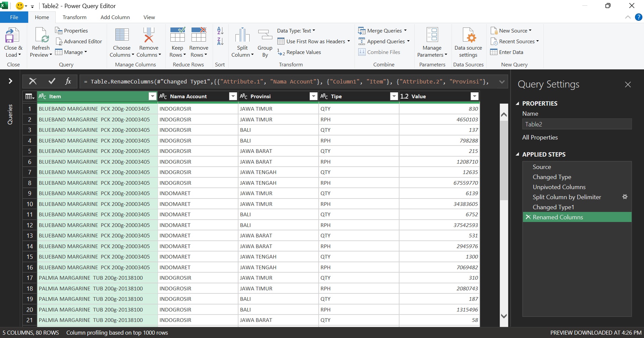Open the All Properties link
Viewport: 644px width, 338px height.
click(x=540, y=137)
